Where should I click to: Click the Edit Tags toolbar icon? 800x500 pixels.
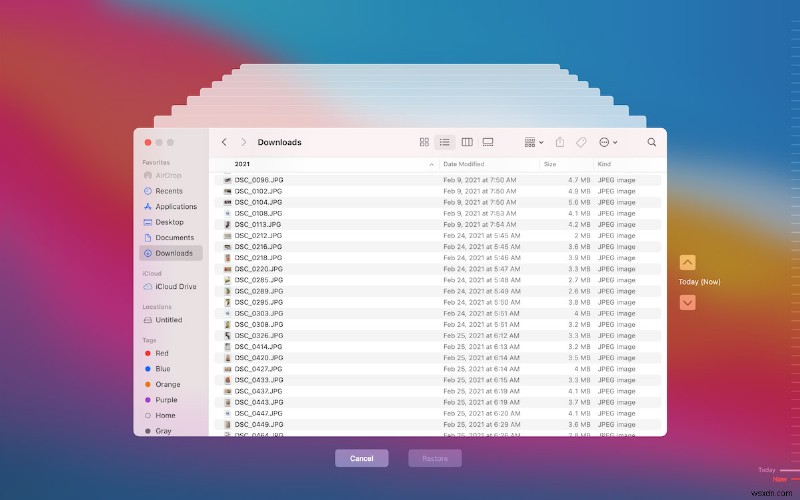click(581, 142)
